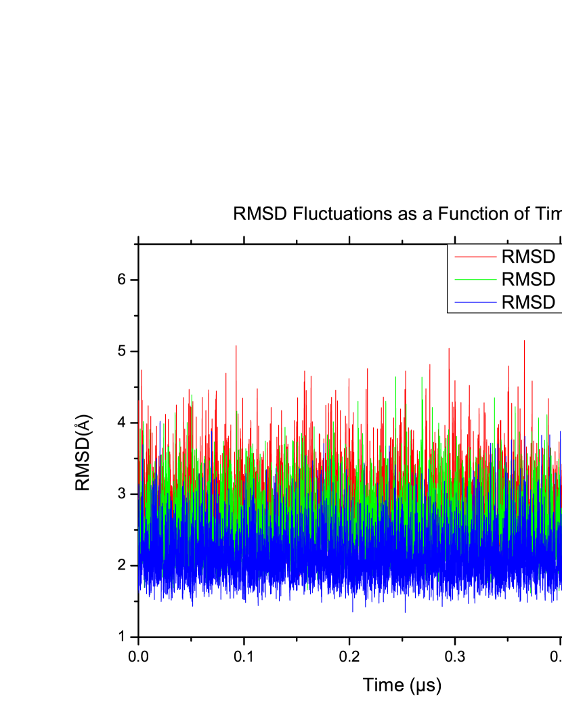
Task: Click the x-axis tick label "0.1"
Action: click(244, 656)
